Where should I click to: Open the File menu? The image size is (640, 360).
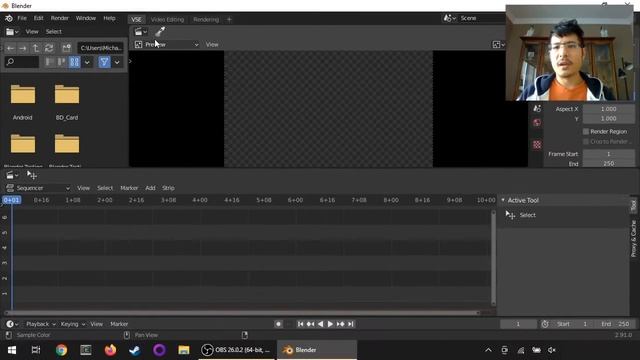(22, 18)
